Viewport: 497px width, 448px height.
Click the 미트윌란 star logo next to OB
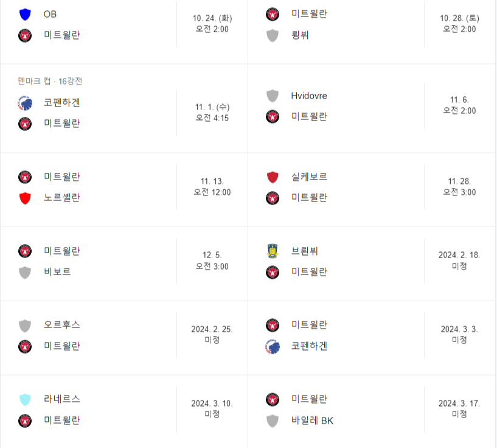point(25,35)
